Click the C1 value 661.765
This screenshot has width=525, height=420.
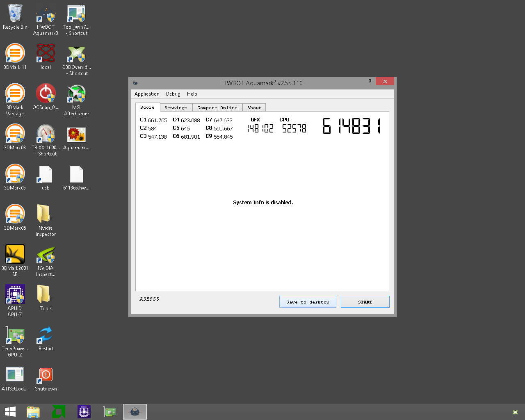(x=157, y=120)
